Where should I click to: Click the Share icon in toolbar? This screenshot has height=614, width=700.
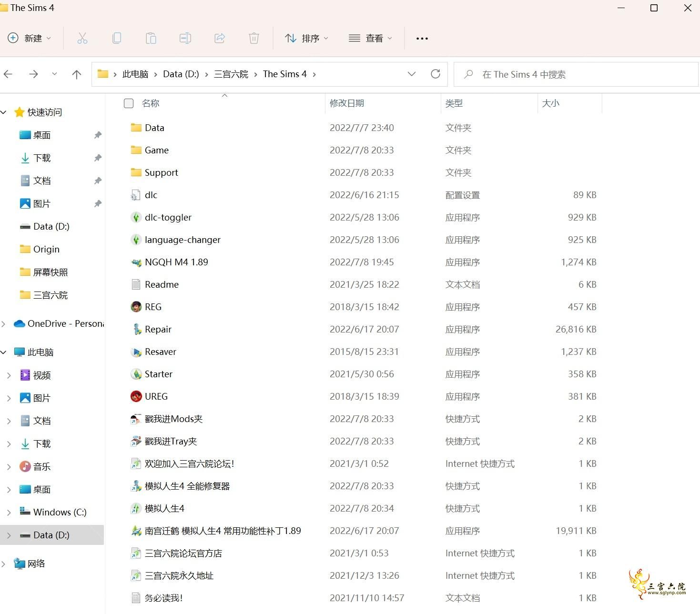219,38
